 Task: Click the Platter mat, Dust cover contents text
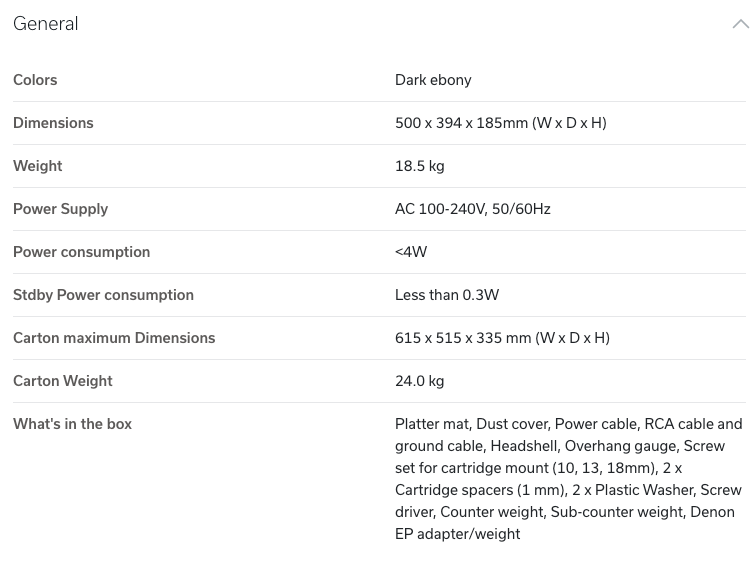click(569, 478)
